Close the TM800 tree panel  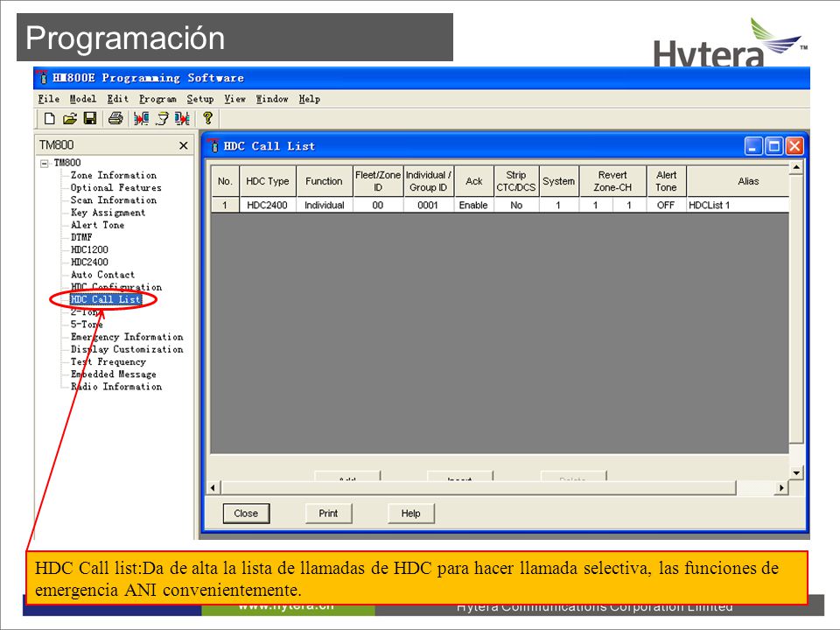pyautogui.click(x=183, y=146)
